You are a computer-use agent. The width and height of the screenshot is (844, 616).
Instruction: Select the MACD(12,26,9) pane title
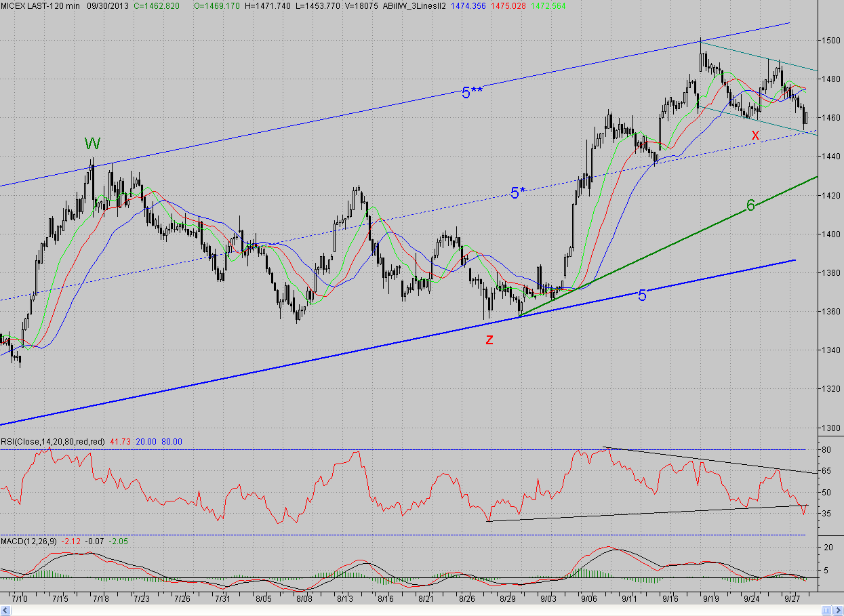[29, 541]
